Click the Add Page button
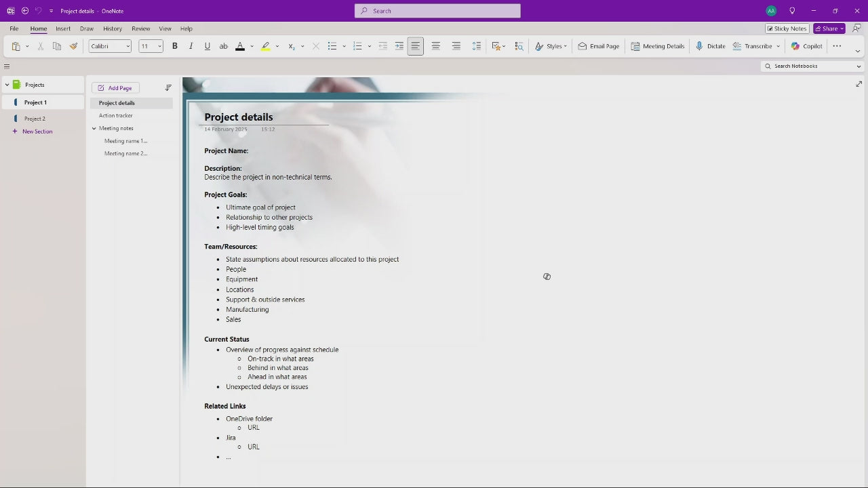Image resolution: width=868 pixels, height=488 pixels. 115,88
